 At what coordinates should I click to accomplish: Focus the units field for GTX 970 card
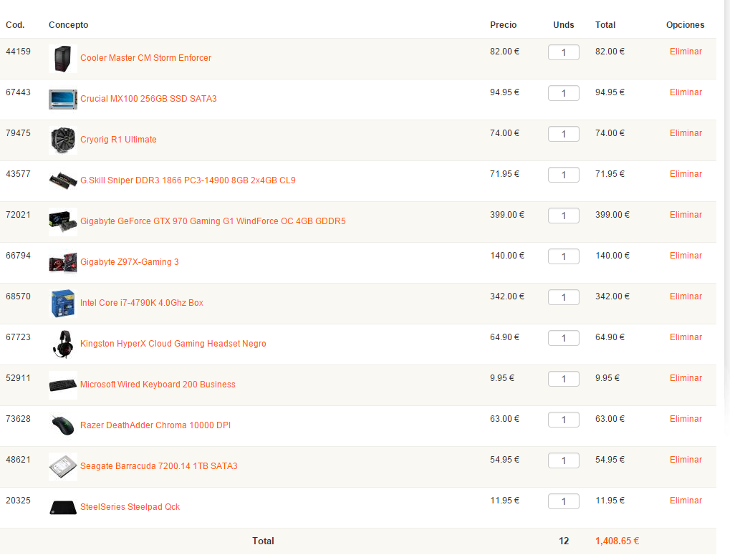(x=563, y=216)
